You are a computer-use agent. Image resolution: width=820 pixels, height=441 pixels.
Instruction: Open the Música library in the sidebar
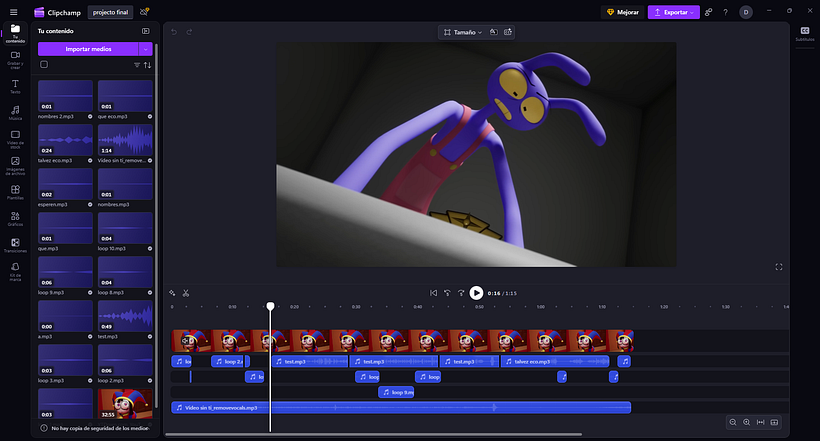15,111
